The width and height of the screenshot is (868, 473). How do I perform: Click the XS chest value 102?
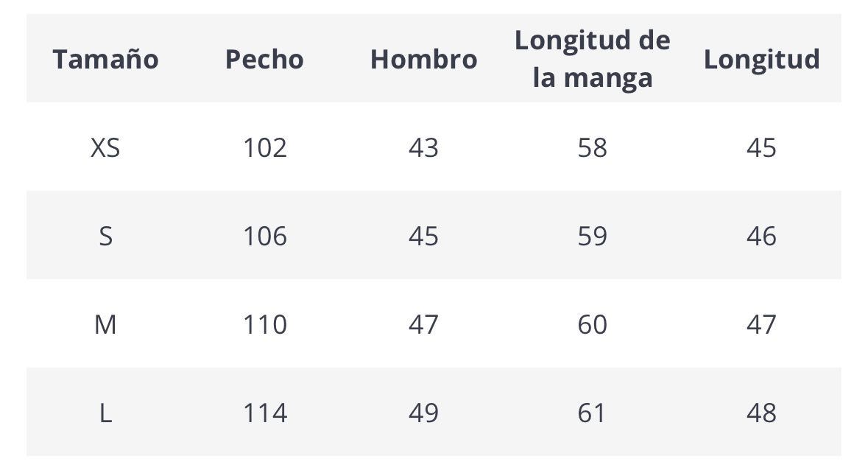click(265, 148)
